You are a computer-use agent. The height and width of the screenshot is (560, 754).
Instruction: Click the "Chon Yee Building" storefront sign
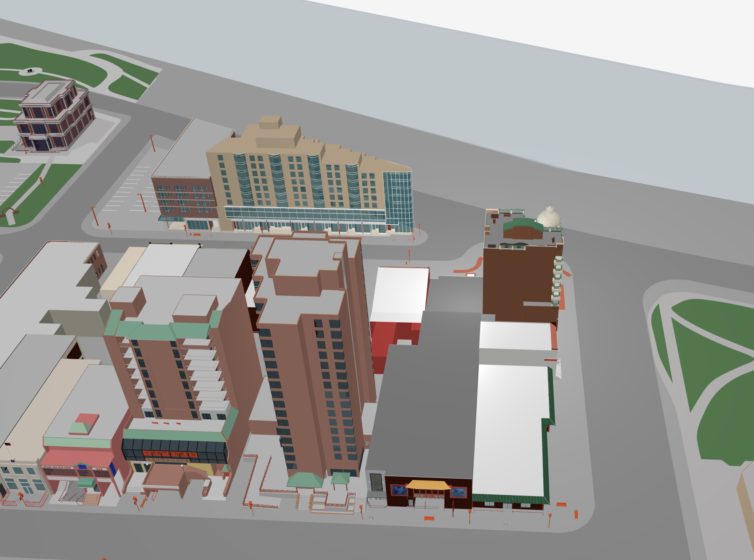pos(57,467)
